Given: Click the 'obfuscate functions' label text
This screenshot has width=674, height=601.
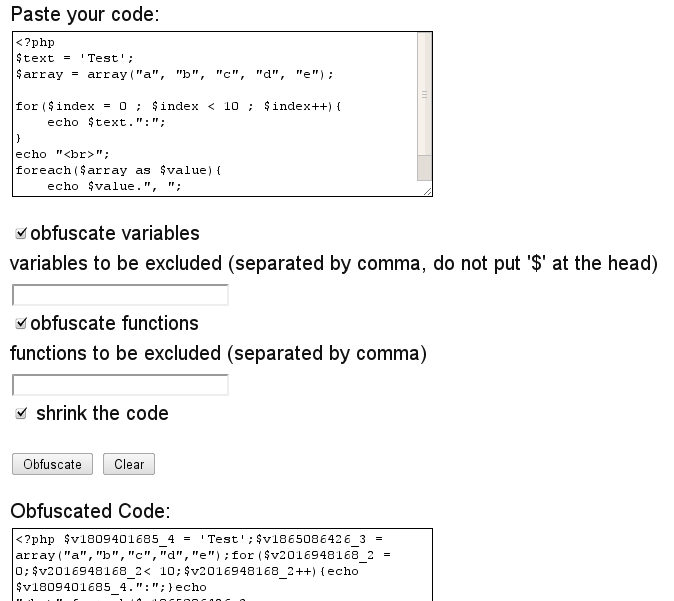Looking at the screenshot, I should click(114, 323).
